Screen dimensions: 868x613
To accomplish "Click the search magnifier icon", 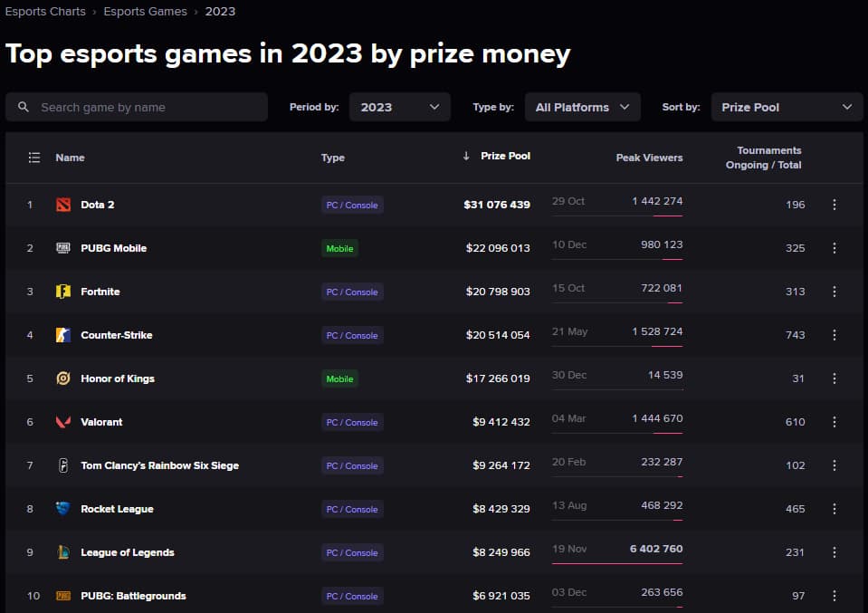I will click(23, 106).
